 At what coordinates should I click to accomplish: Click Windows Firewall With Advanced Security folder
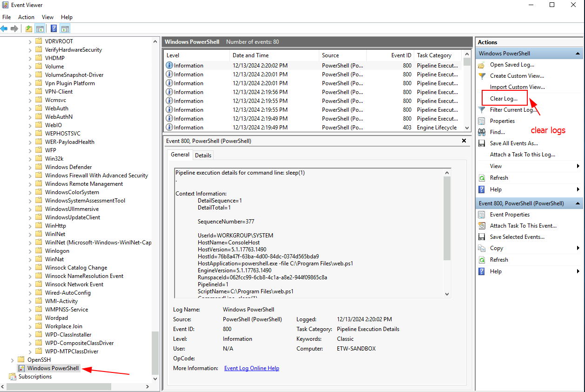[96, 176]
